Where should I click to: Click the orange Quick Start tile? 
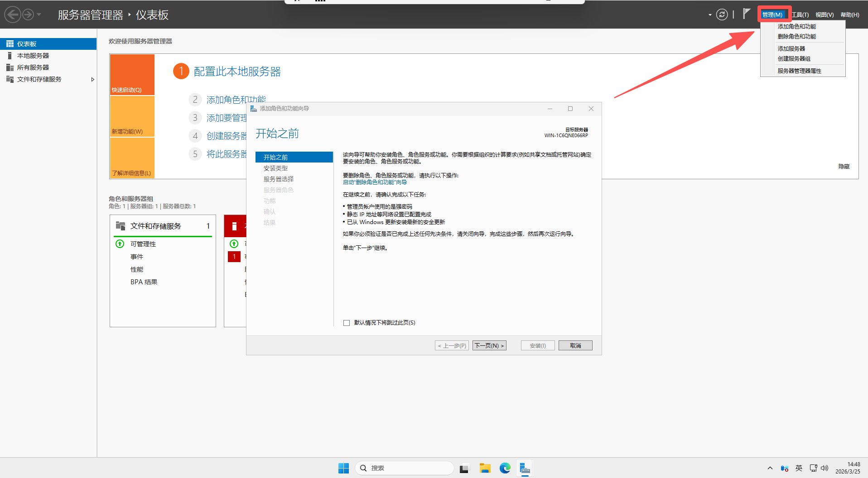tap(132, 75)
